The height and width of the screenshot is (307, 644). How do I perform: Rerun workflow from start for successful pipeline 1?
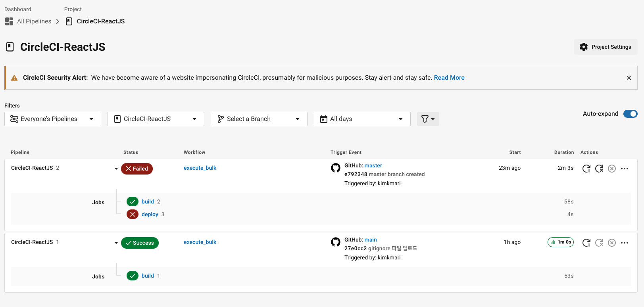[x=586, y=243]
